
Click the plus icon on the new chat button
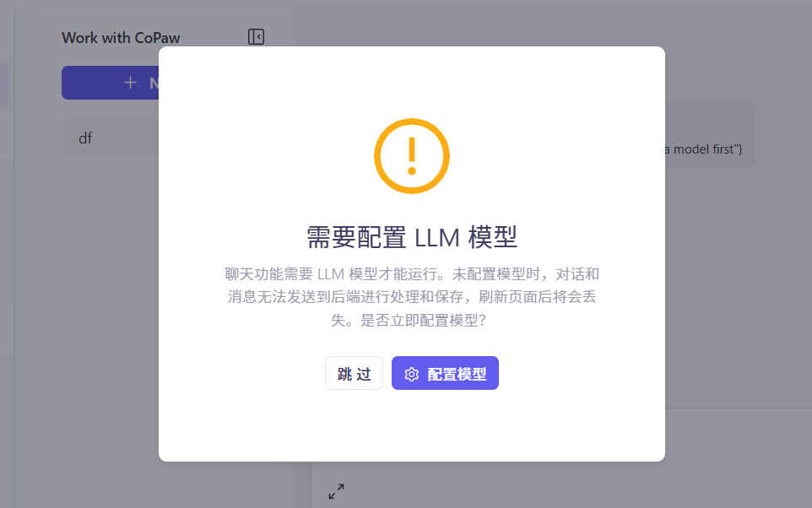point(131,83)
